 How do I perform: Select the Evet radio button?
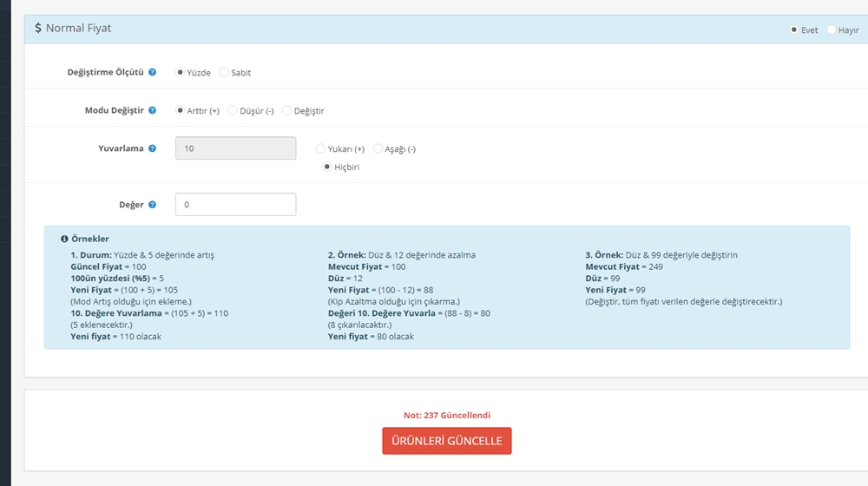[794, 30]
